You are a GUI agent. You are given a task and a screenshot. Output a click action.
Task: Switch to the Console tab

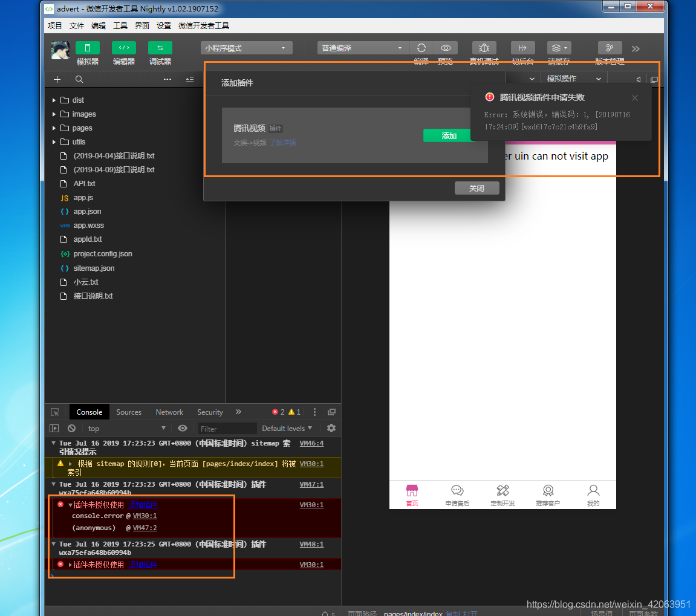click(x=89, y=412)
